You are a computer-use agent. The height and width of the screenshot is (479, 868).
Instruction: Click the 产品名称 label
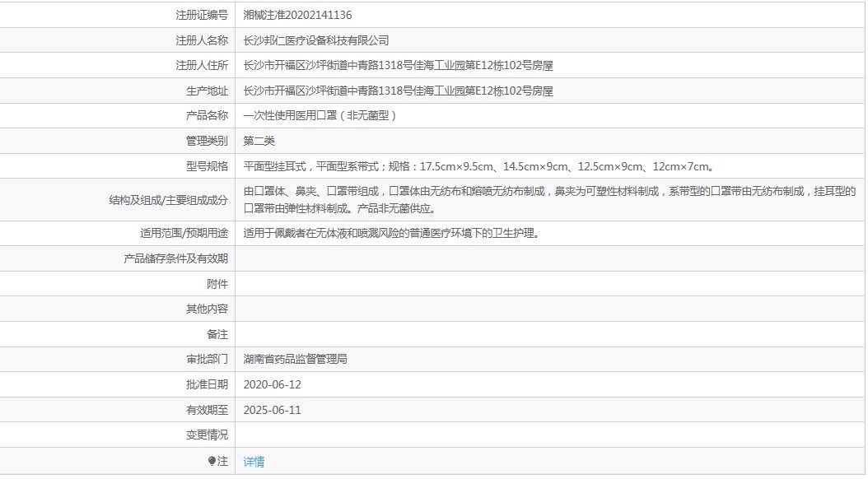[207, 115]
